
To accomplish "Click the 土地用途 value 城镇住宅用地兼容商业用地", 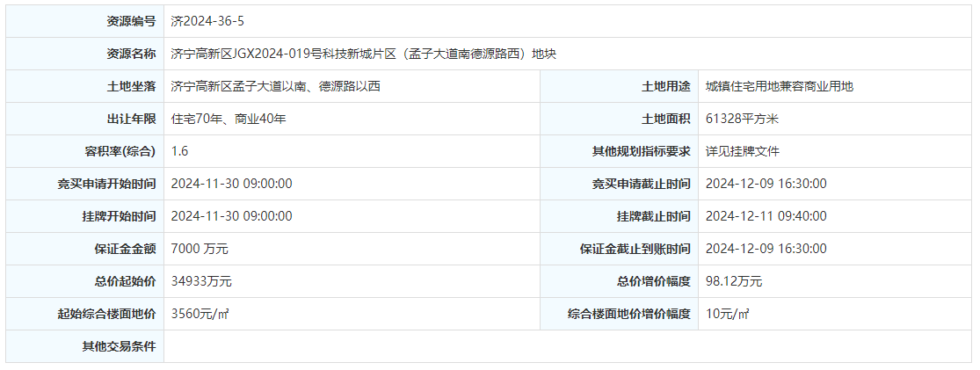I will [x=780, y=86].
